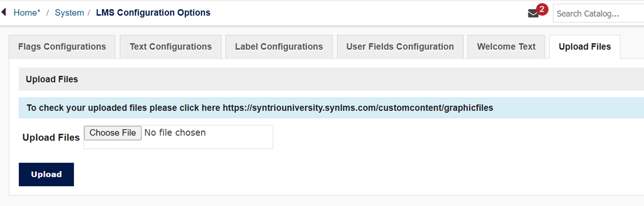Click the back arrow beside Home breadcrumb
Image resolution: width=644 pixels, height=206 pixels.
coord(4,12)
